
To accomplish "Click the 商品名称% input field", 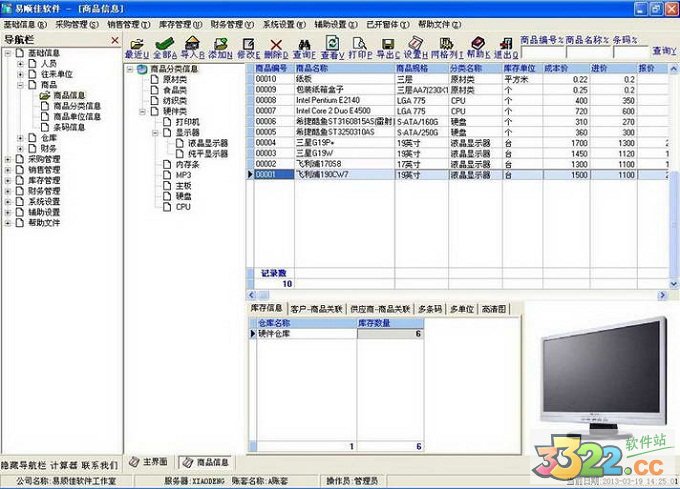I will 588,52.
